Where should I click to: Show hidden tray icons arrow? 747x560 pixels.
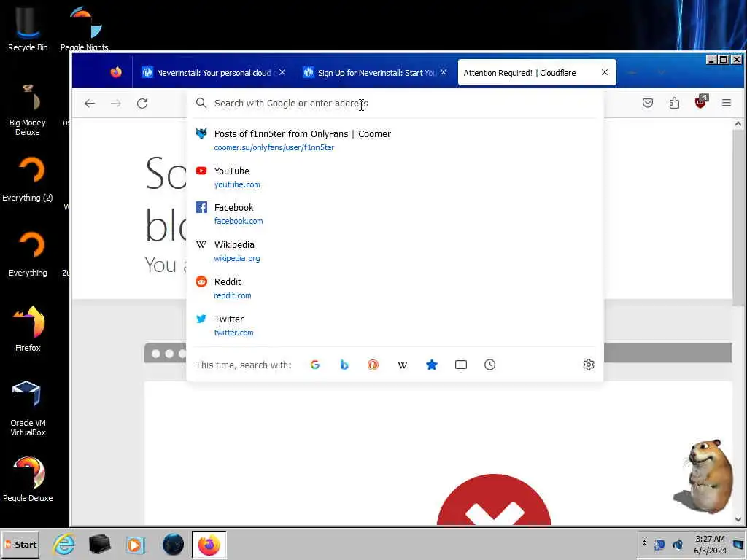point(644,544)
